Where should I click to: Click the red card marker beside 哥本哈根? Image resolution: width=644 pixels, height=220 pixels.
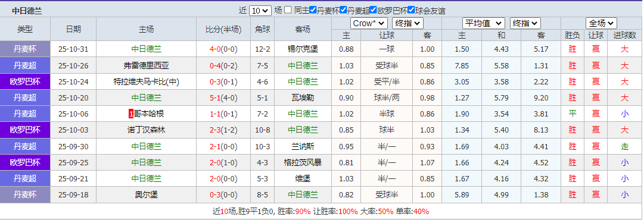click(x=131, y=114)
